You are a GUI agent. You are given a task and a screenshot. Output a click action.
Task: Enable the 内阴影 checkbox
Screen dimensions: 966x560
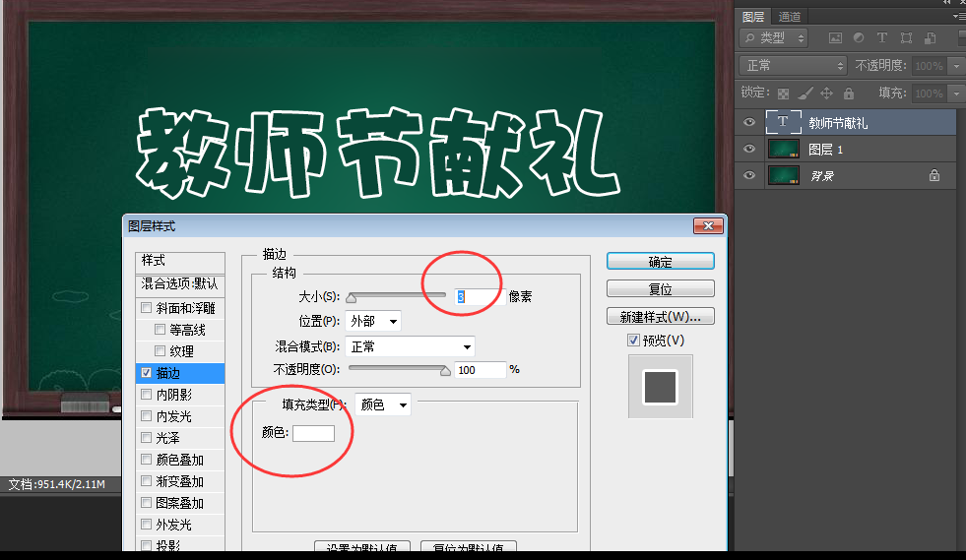[146, 395]
